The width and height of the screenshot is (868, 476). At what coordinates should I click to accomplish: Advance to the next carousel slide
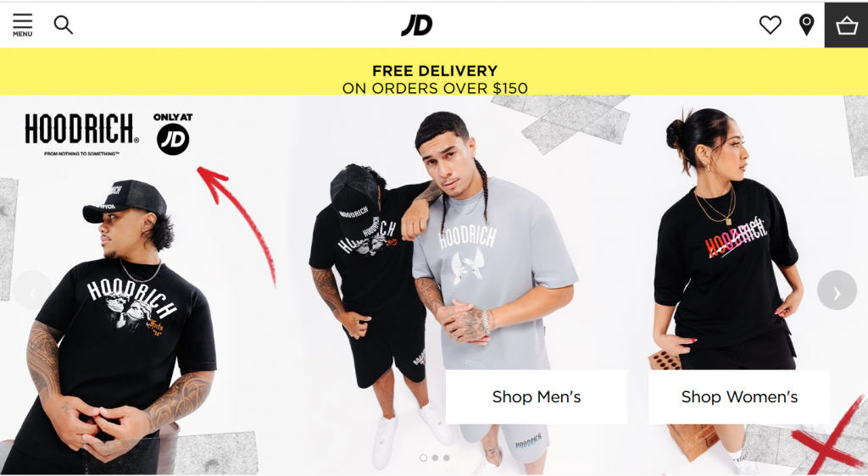[837, 291]
